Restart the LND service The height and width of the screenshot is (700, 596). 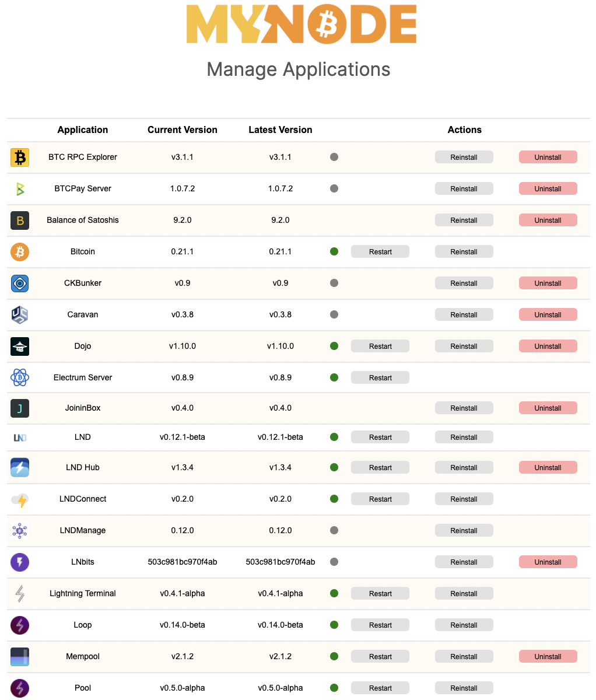pyautogui.click(x=380, y=437)
